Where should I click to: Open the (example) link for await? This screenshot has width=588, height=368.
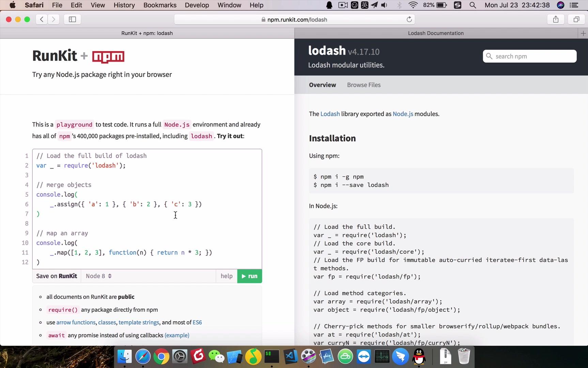point(177,335)
